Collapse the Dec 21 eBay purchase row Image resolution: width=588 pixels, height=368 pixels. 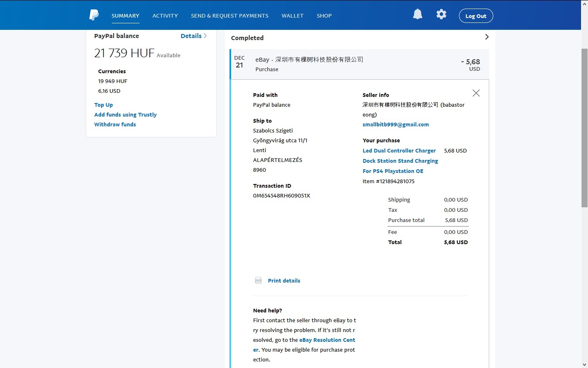tap(359, 64)
